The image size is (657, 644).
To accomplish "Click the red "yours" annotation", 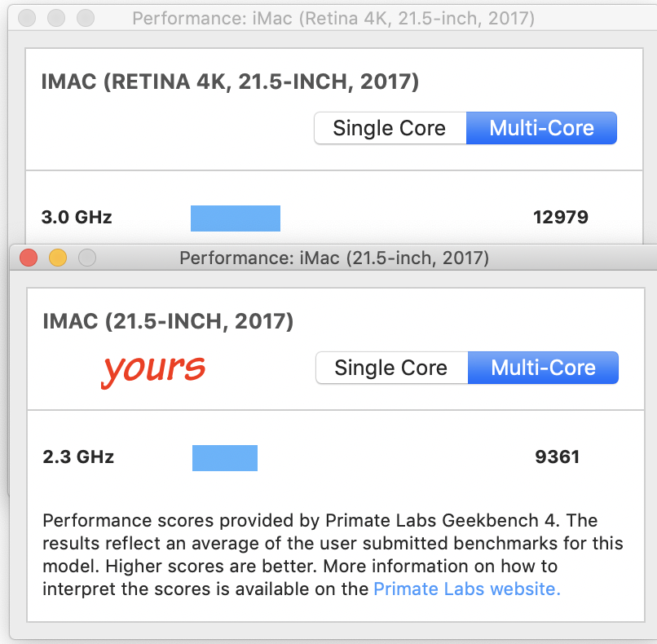I will (x=153, y=369).
